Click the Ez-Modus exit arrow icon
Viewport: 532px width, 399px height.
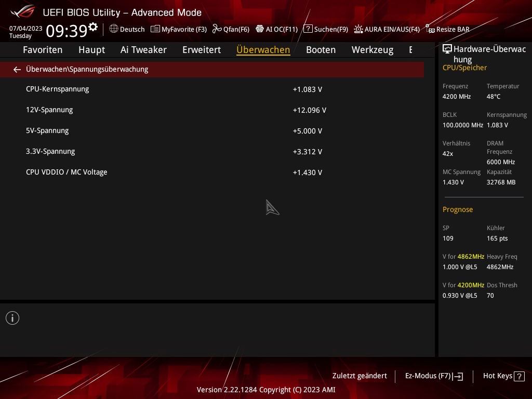[x=458, y=376]
